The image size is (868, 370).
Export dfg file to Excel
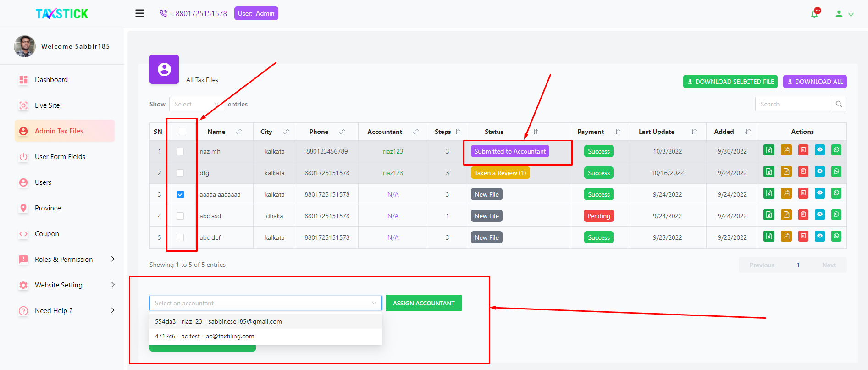coord(769,171)
